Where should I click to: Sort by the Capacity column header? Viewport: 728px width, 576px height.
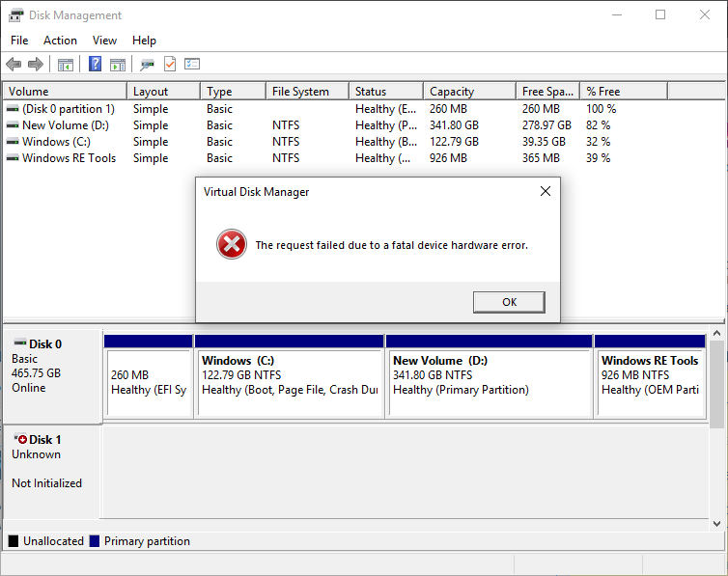[x=470, y=92]
